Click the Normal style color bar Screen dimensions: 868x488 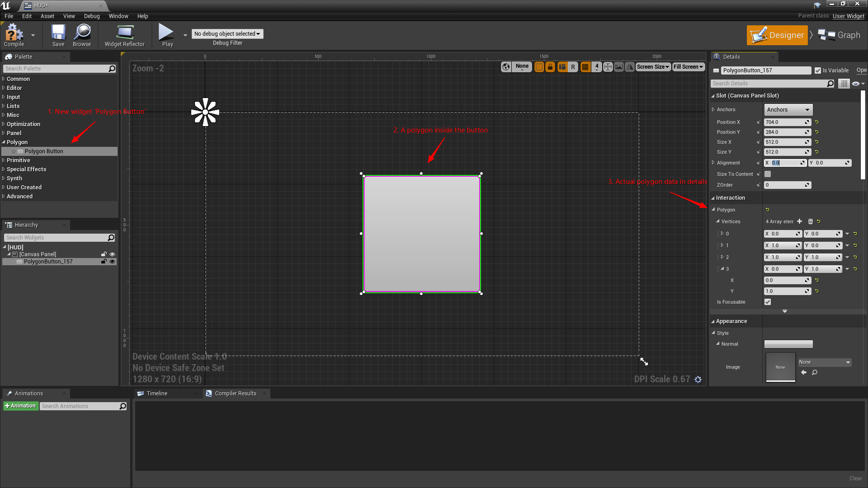[x=788, y=344]
